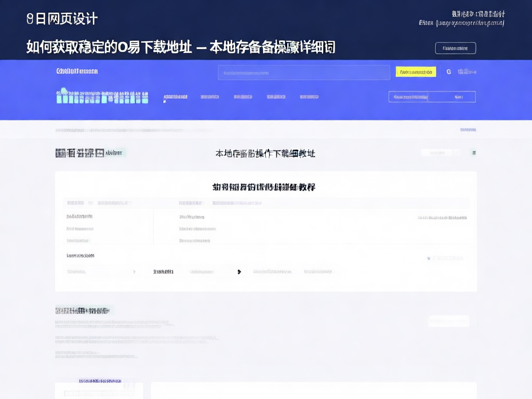Select the last navigation item in the blue bar

pos(309,97)
